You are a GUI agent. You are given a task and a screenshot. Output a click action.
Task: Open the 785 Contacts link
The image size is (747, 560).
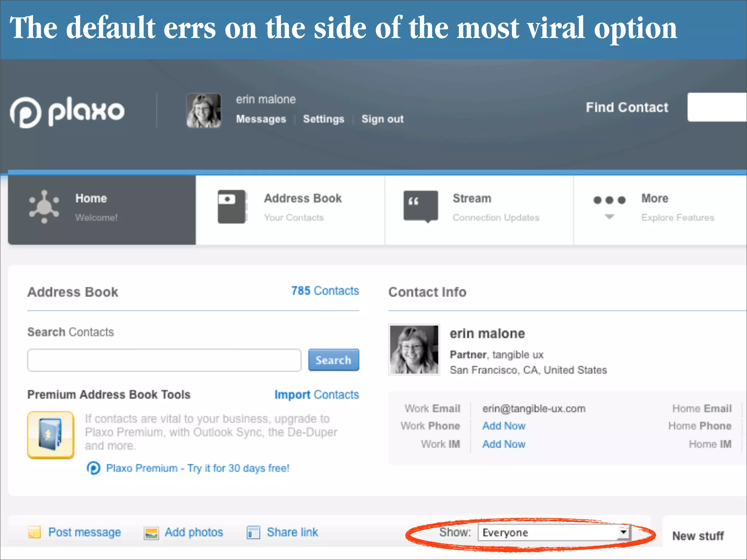(x=325, y=291)
